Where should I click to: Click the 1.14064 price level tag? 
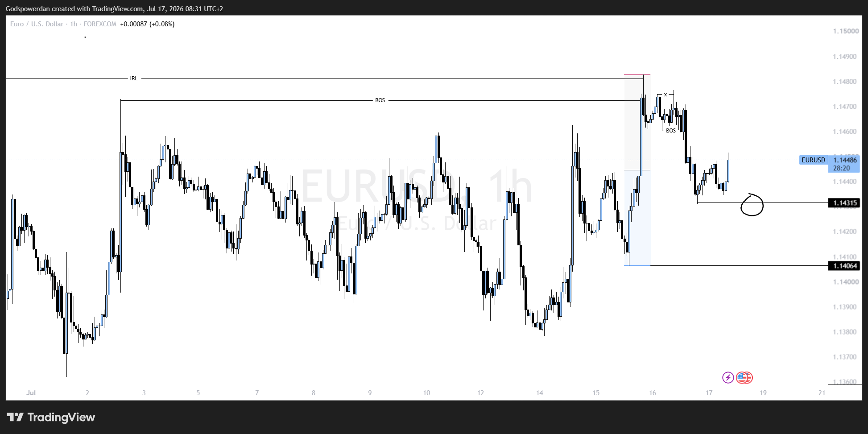coord(844,266)
